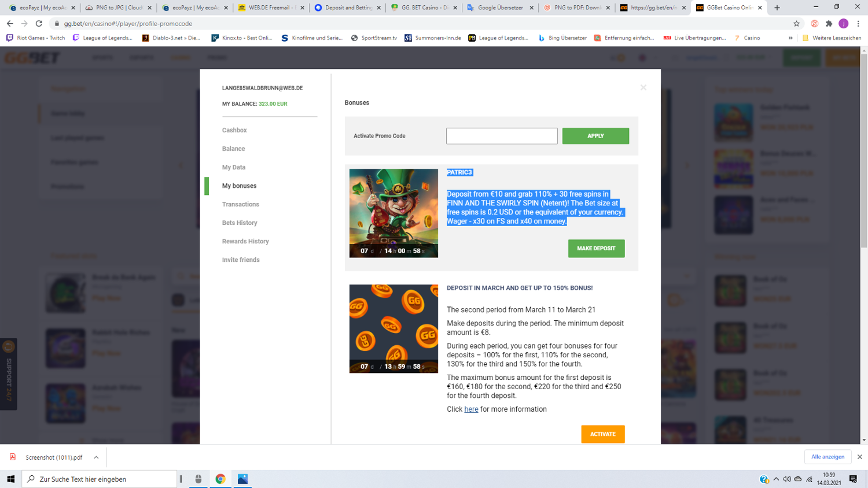Close the bonuses modal with the X icon
The image size is (868, 488).
click(643, 88)
